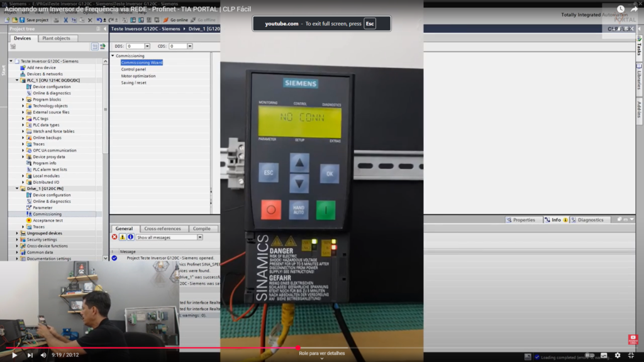Image resolution: width=644 pixels, height=362 pixels.
Task: Select Saving / reset entry
Action: (133, 82)
